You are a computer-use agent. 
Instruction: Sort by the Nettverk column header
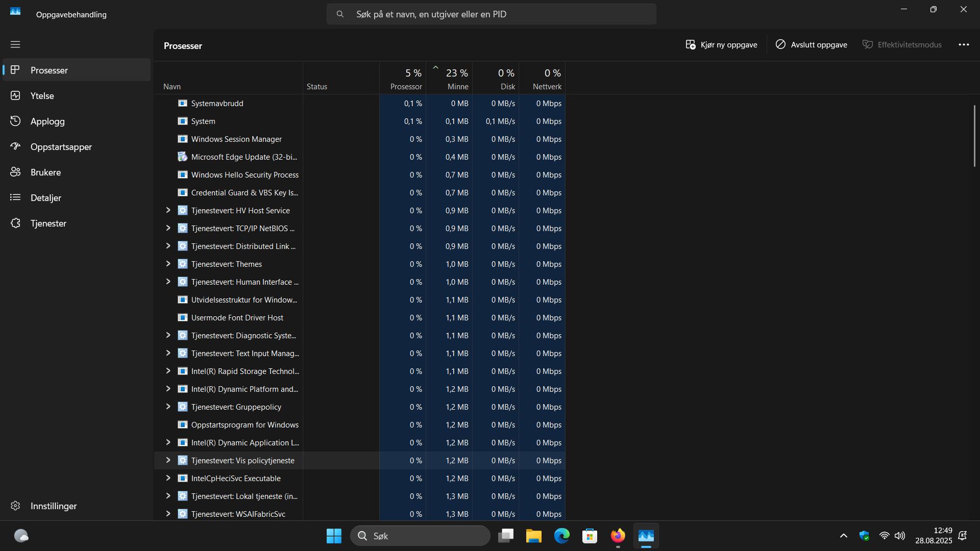pos(542,78)
